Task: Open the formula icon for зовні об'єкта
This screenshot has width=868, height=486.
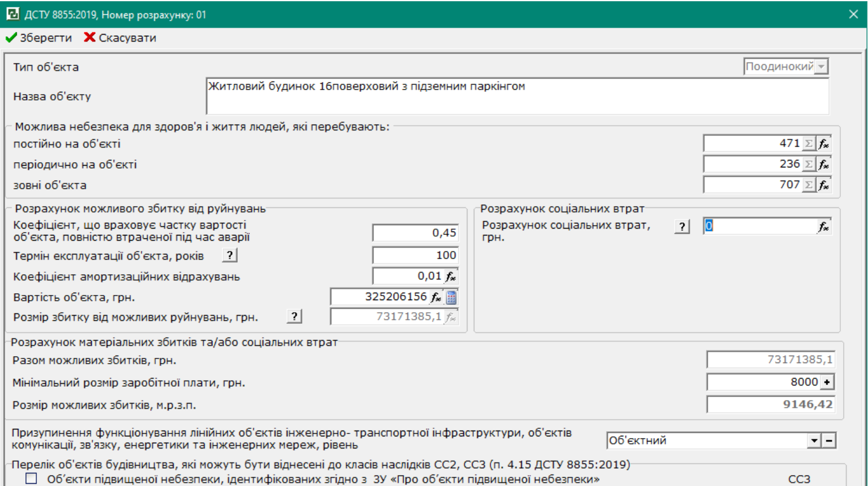Action: [x=824, y=185]
